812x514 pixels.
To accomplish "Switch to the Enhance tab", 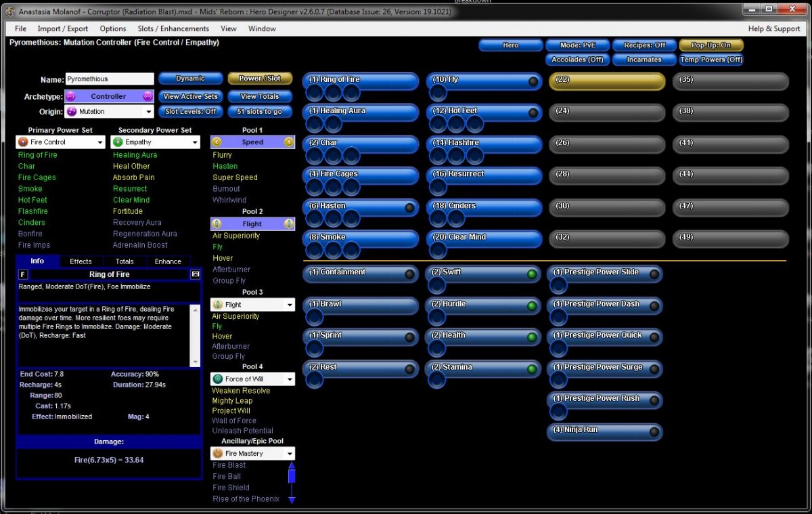I will pos(168,261).
